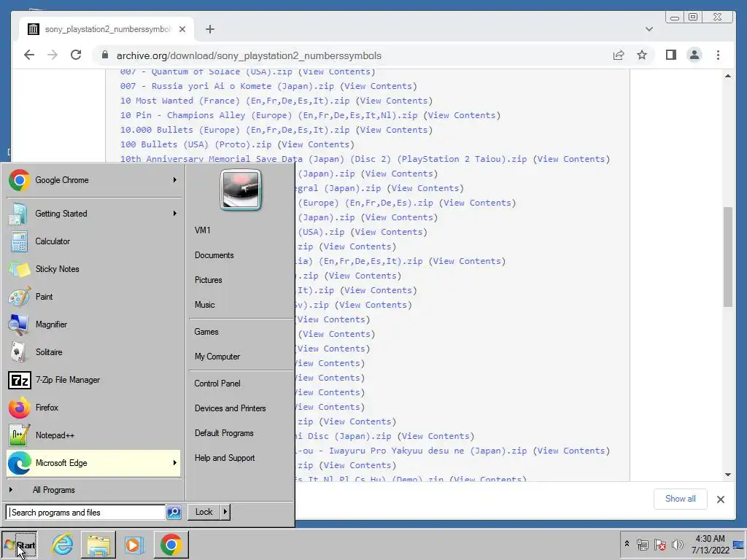This screenshot has width=747, height=560.
Task: Close the downloads bar
Action: click(x=721, y=499)
